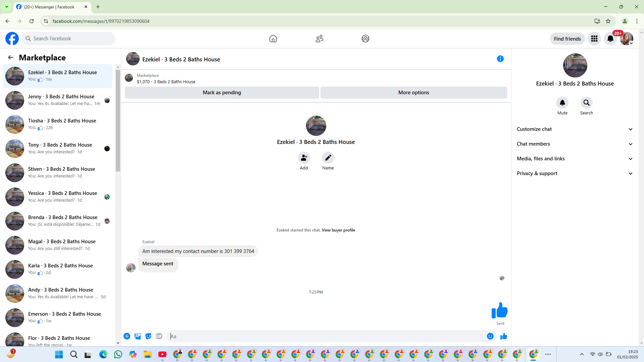Edit the chat name with pencil icon
This screenshot has height=362, width=644.
coord(328,158)
